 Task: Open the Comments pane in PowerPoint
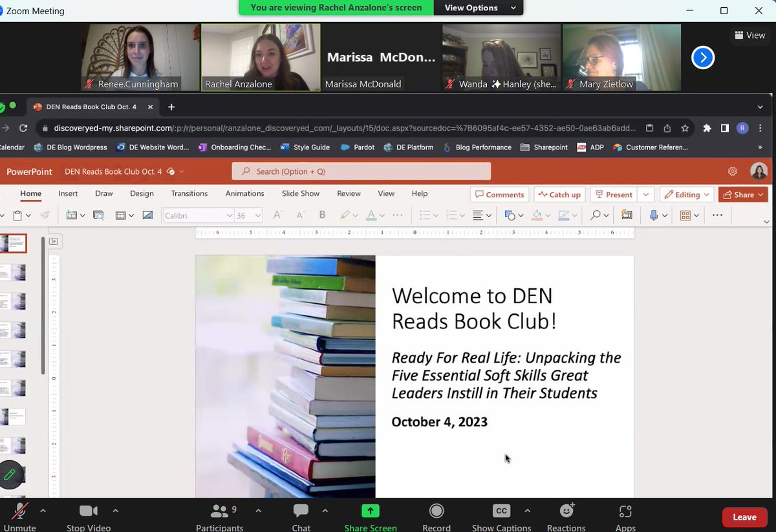[x=500, y=195]
